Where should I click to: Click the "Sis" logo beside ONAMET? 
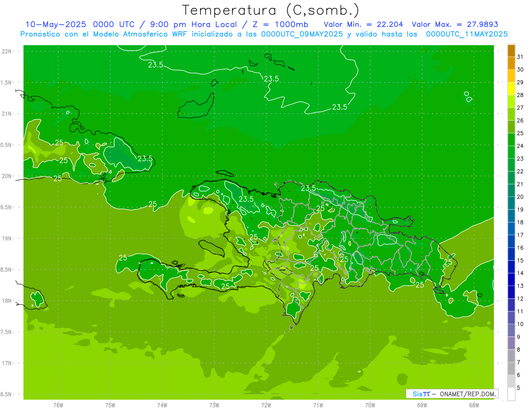(418, 394)
